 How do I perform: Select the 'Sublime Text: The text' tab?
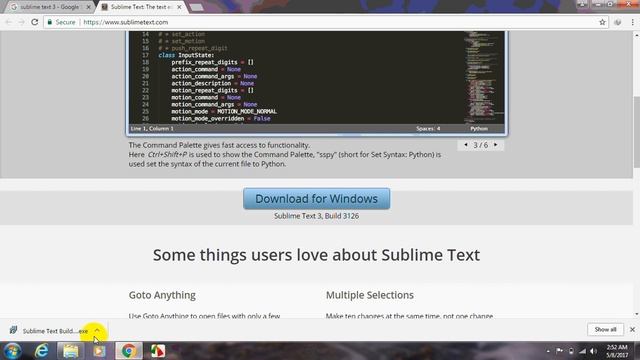(x=141, y=7)
